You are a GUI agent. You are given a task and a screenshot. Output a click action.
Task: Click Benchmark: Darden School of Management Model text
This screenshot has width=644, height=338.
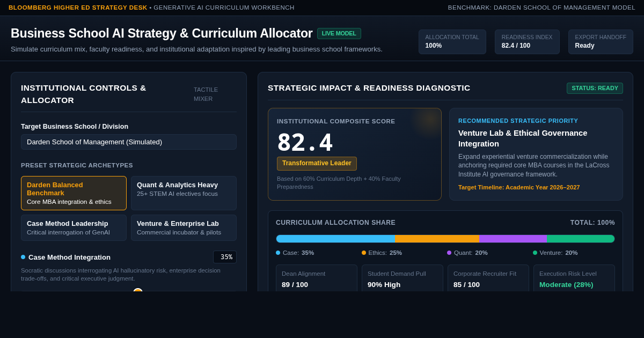[x=541, y=8]
